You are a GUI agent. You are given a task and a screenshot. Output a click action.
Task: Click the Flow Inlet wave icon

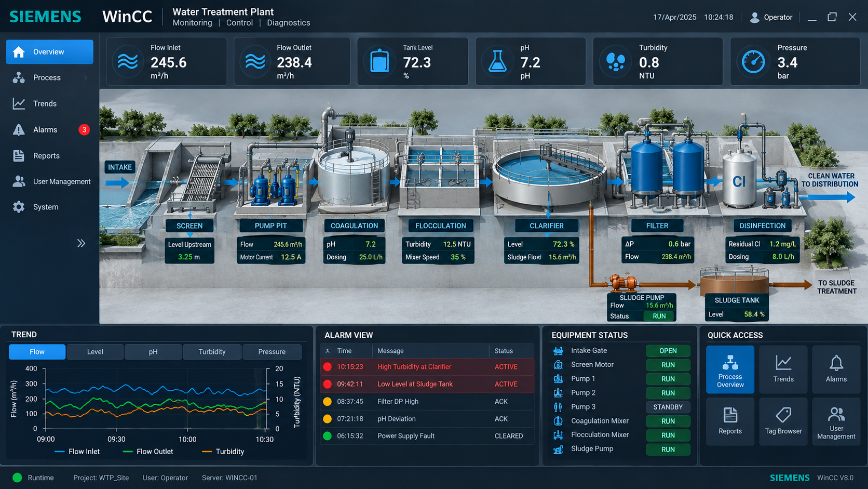128,61
